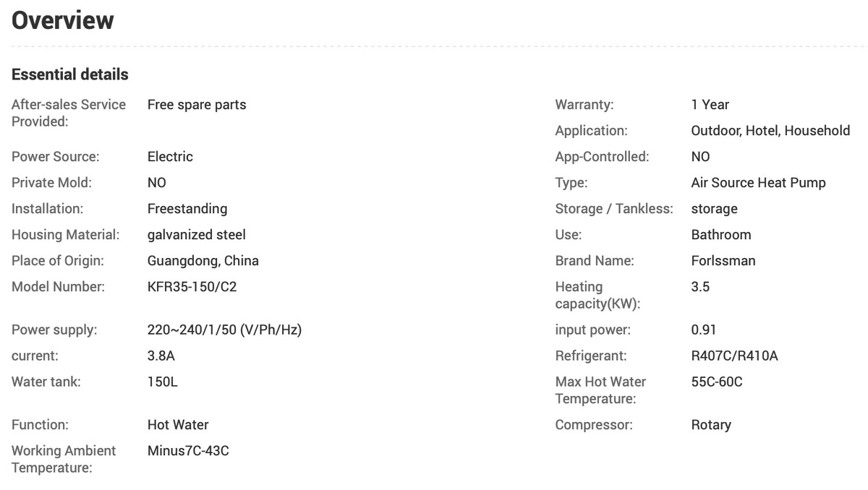Select the Air Source Heat Pump text
Screen dimensions: 868x490
click(x=758, y=183)
